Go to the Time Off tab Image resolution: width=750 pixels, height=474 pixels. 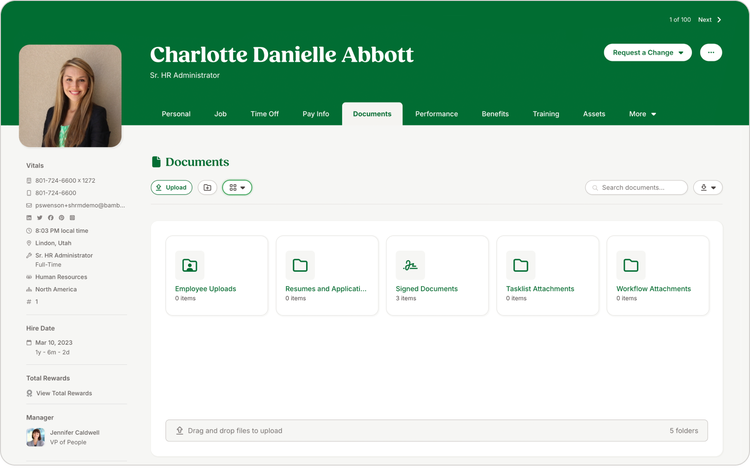265,114
